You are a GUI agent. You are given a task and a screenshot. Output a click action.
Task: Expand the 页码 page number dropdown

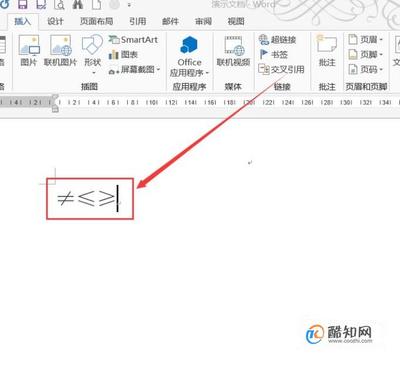[366, 69]
